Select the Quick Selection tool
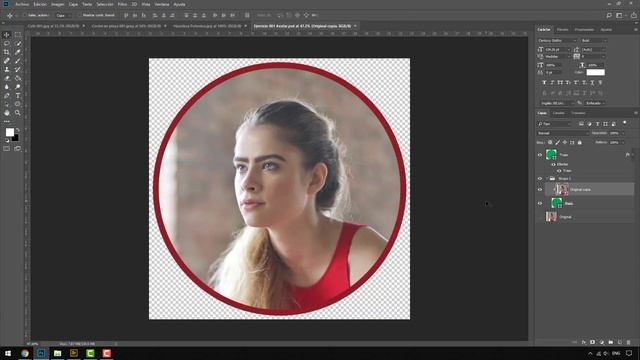Viewport: 640px width, 360px height. click(18, 43)
